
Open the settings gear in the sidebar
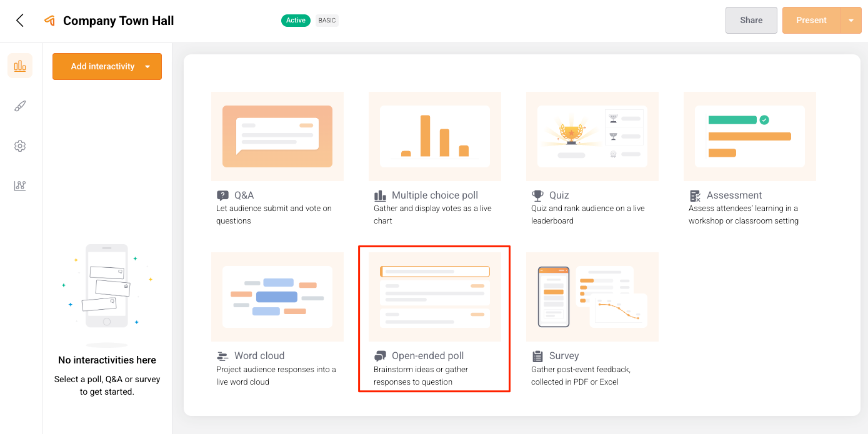pyautogui.click(x=20, y=145)
